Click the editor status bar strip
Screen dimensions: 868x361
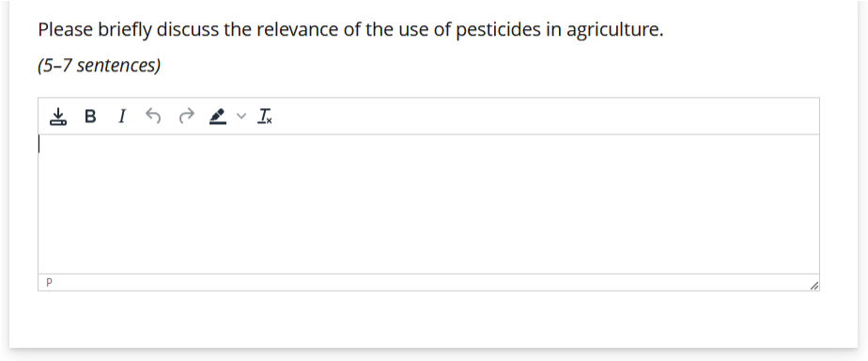(x=428, y=282)
